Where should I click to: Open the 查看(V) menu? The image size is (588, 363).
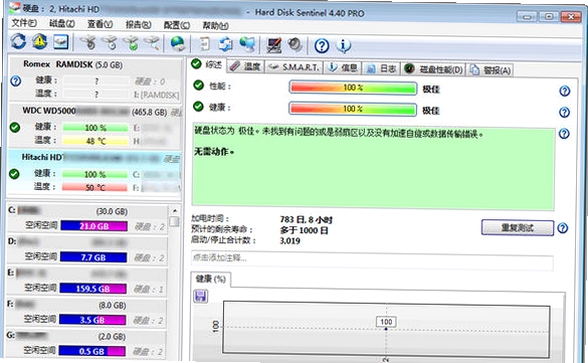tap(100, 24)
